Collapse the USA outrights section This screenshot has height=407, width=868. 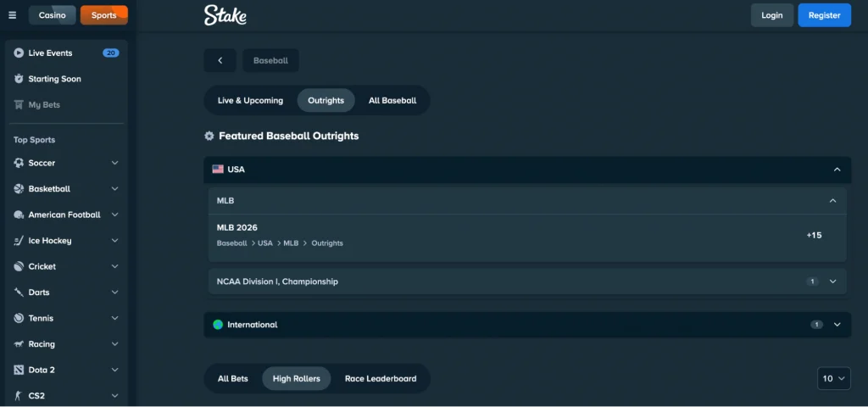pyautogui.click(x=837, y=170)
